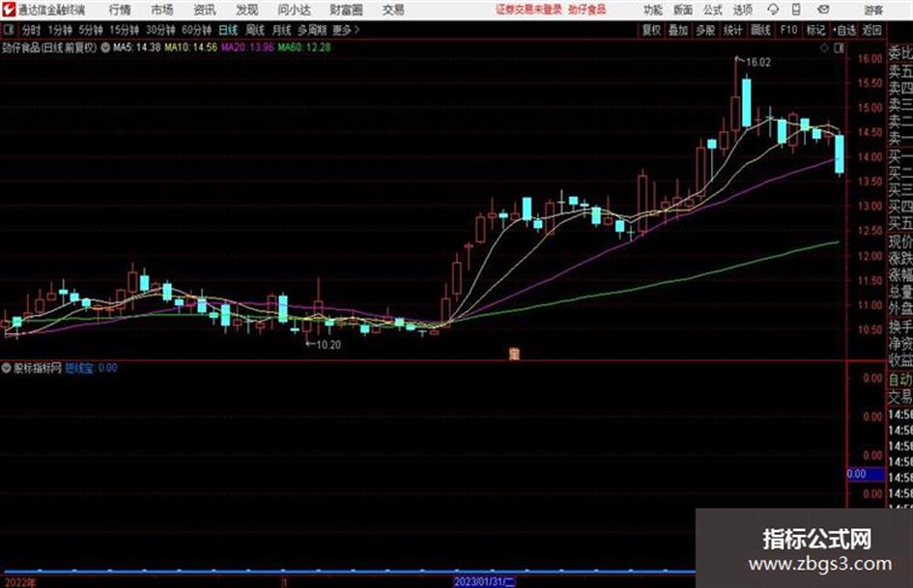913x588 pixels.
Task: Select the 日线 daily period tab
Action: click(228, 30)
